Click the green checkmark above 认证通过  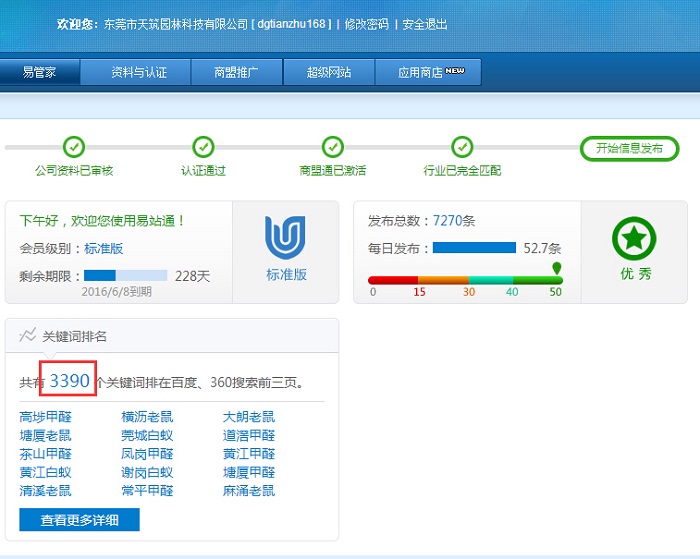pos(203,148)
